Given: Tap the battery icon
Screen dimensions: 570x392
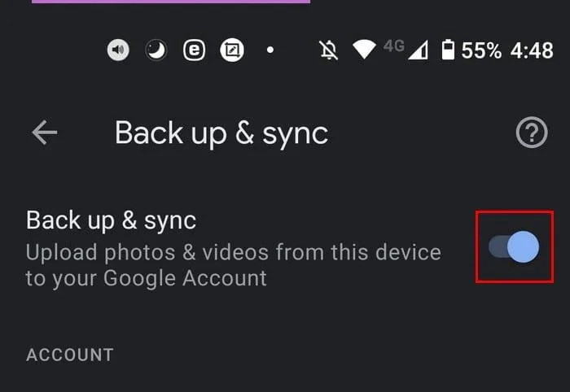Looking at the screenshot, I should [x=447, y=50].
